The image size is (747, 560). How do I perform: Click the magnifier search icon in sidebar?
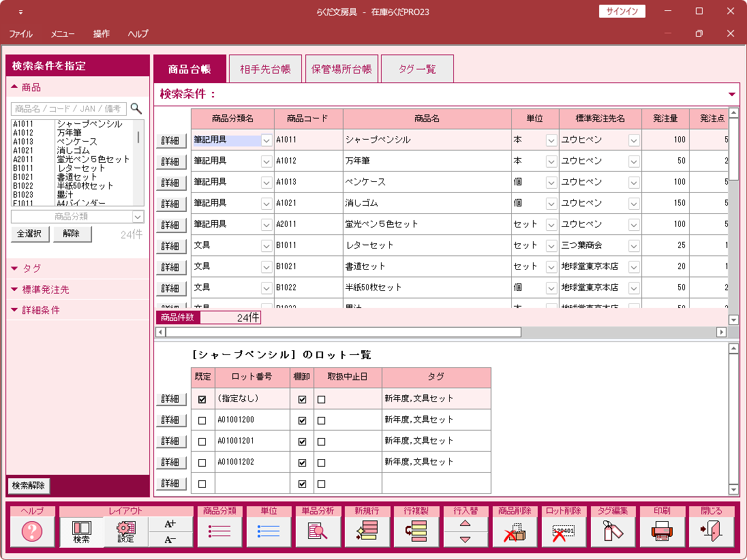[136, 109]
